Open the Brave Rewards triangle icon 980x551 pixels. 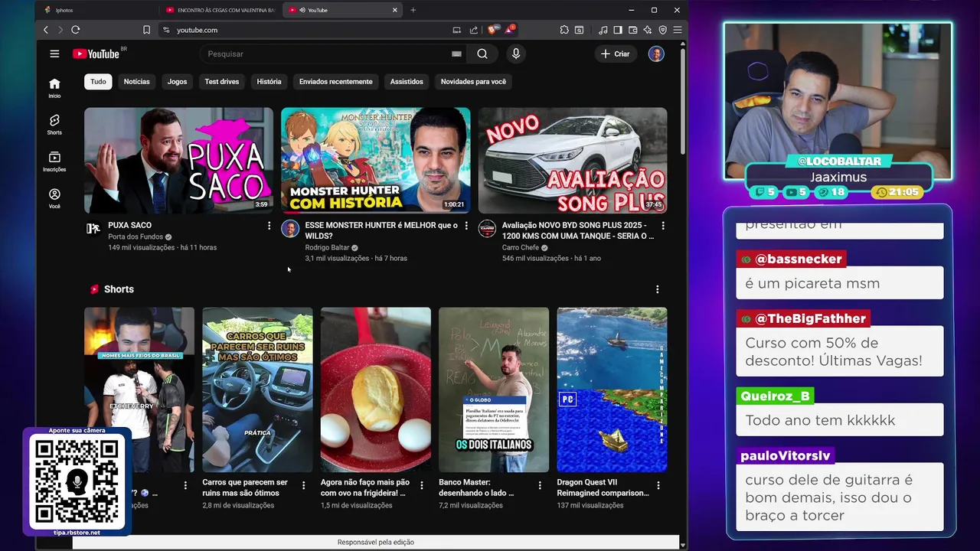point(509,30)
